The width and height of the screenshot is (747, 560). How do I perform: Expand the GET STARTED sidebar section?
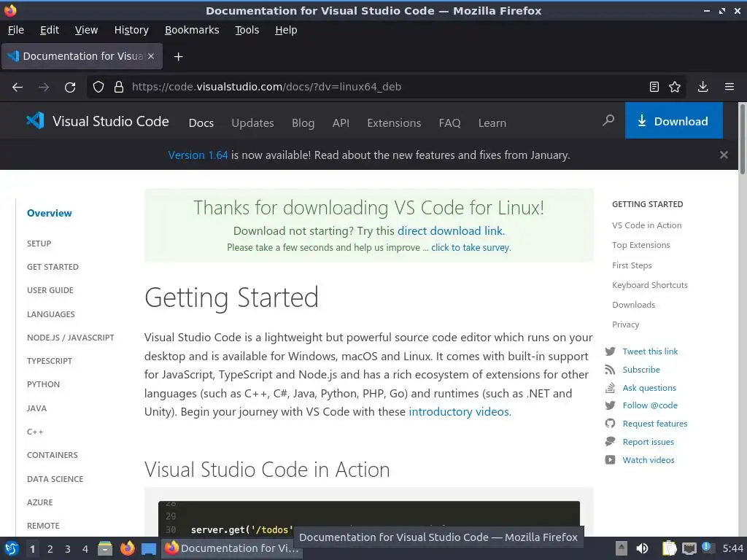tap(53, 267)
